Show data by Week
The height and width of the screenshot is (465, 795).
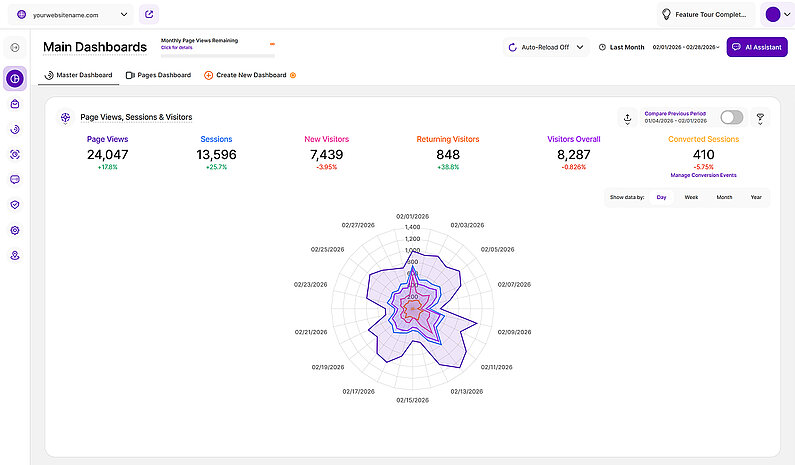click(691, 197)
